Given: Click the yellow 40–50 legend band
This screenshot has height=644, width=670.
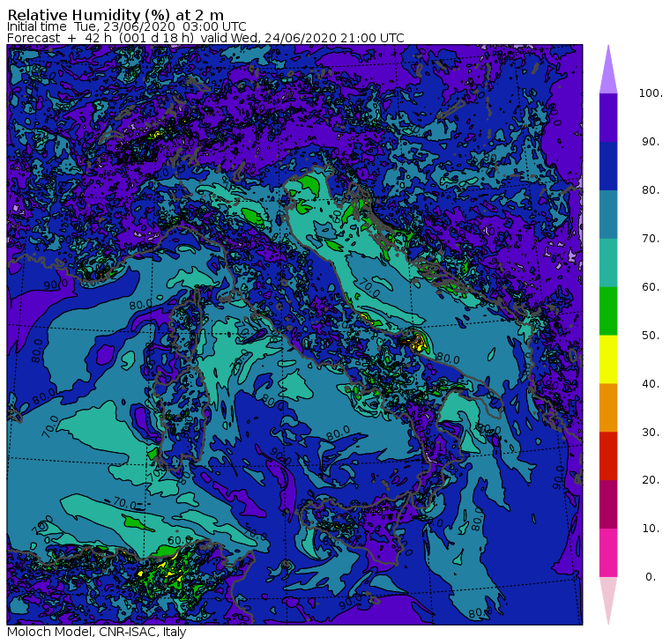Looking at the screenshot, I should click(x=608, y=359).
